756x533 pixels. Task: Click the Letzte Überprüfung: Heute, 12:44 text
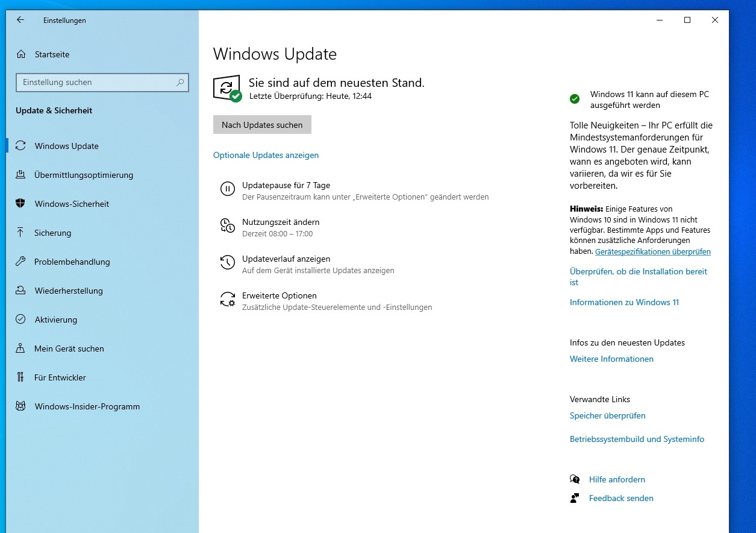(x=310, y=96)
